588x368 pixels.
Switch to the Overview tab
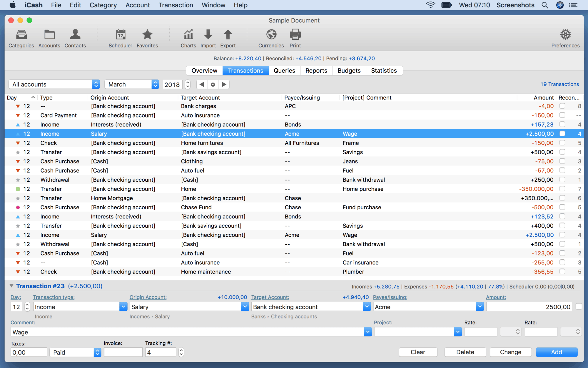pos(204,70)
